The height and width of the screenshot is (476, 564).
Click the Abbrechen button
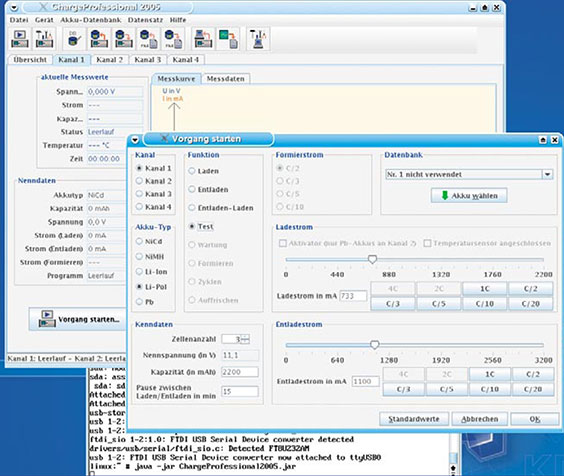[x=480, y=419]
